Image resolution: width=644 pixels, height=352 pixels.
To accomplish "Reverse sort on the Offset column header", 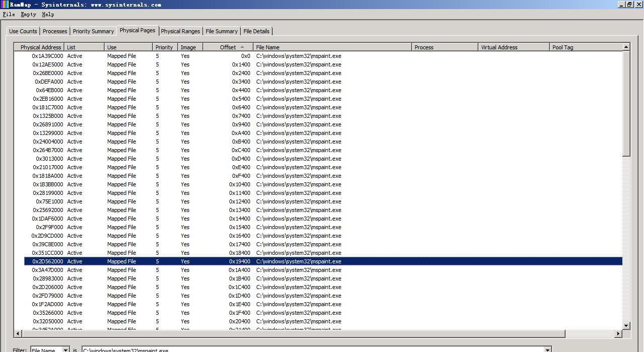I will [x=228, y=47].
